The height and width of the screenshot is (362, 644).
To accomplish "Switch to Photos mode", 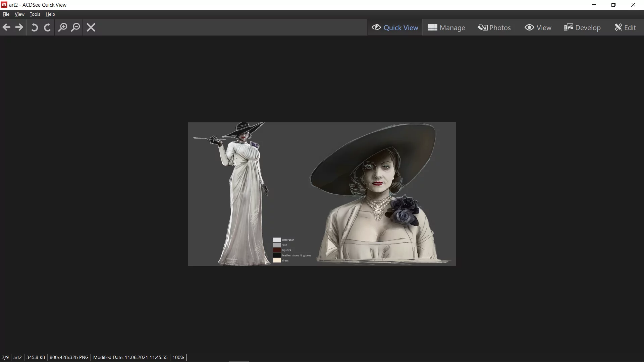I will point(494,27).
